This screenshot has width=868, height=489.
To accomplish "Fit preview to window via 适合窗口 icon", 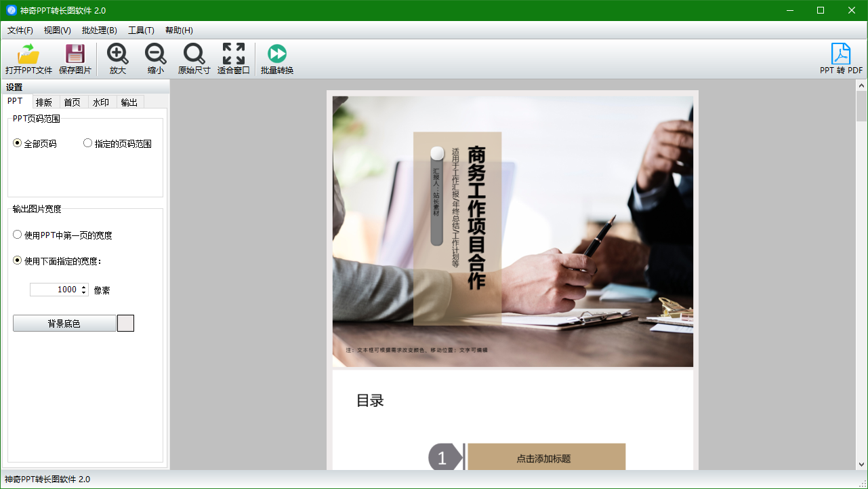I will 234,54.
